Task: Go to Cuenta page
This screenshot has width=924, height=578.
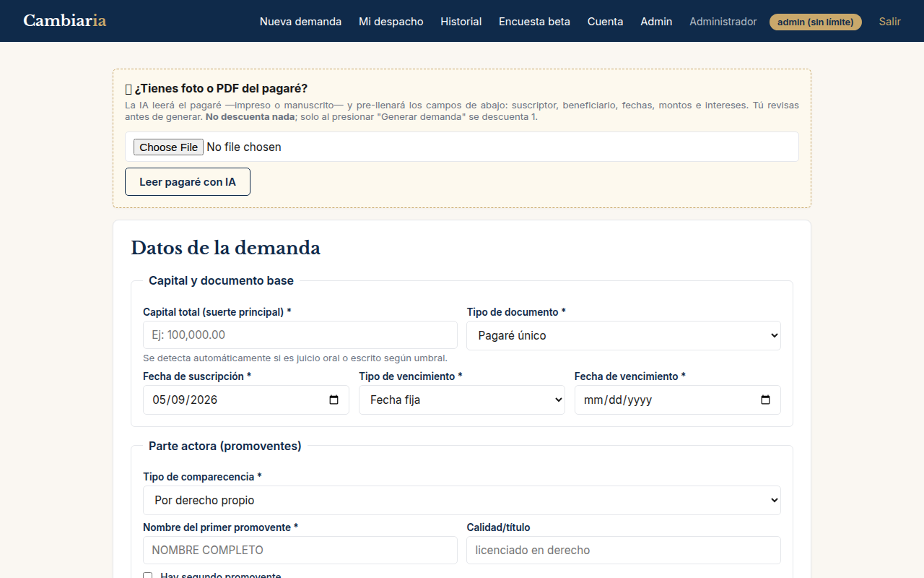Action: pyautogui.click(x=605, y=22)
